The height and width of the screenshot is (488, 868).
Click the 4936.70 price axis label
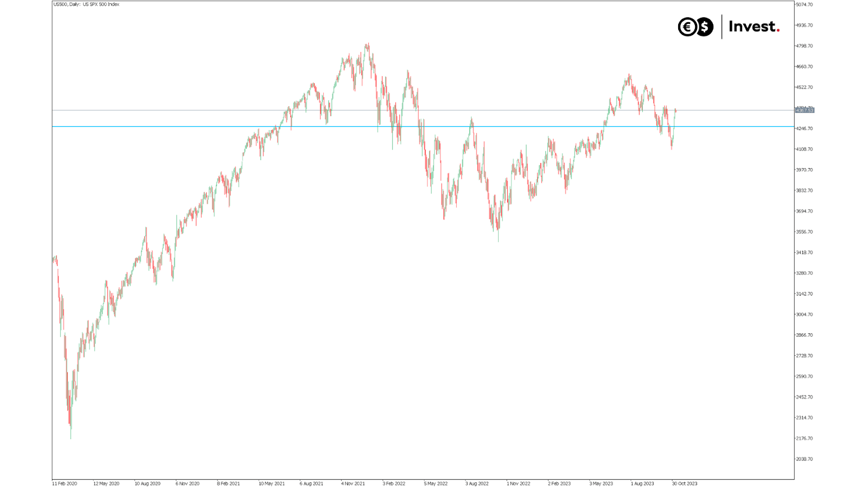pyautogui.click(x=804, y=25)
